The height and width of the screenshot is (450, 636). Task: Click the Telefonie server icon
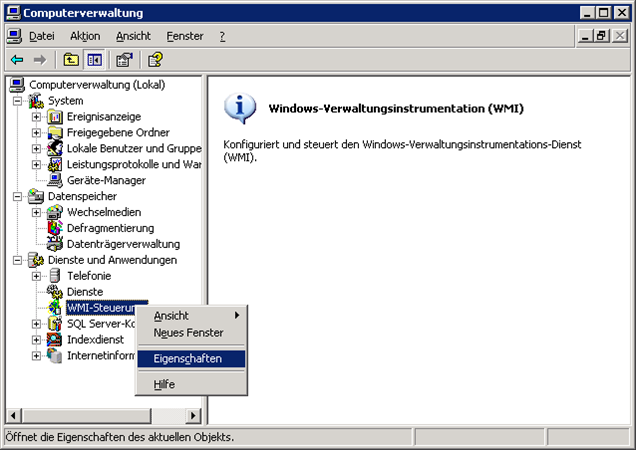pyautogui.click(x=55, y=276)
